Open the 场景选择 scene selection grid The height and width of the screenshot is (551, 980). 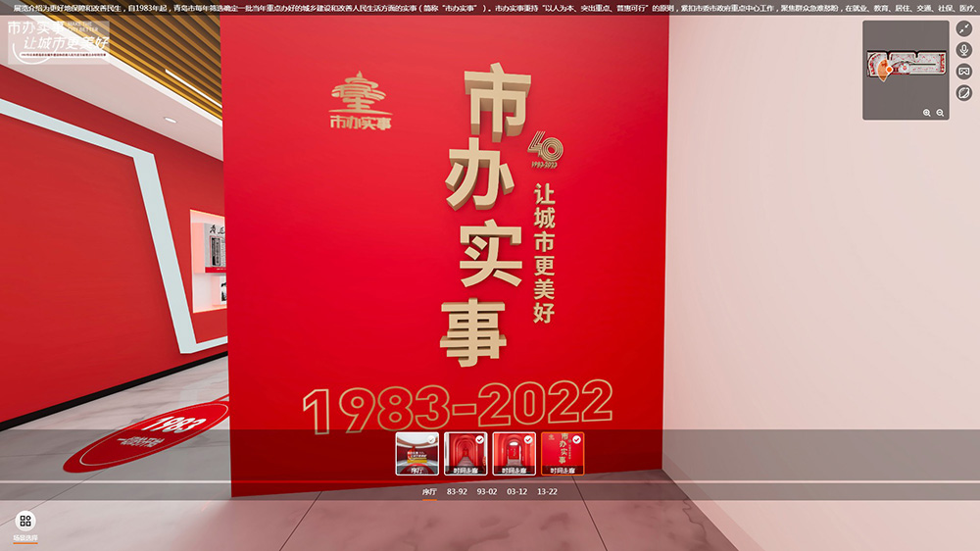(25, 524)
